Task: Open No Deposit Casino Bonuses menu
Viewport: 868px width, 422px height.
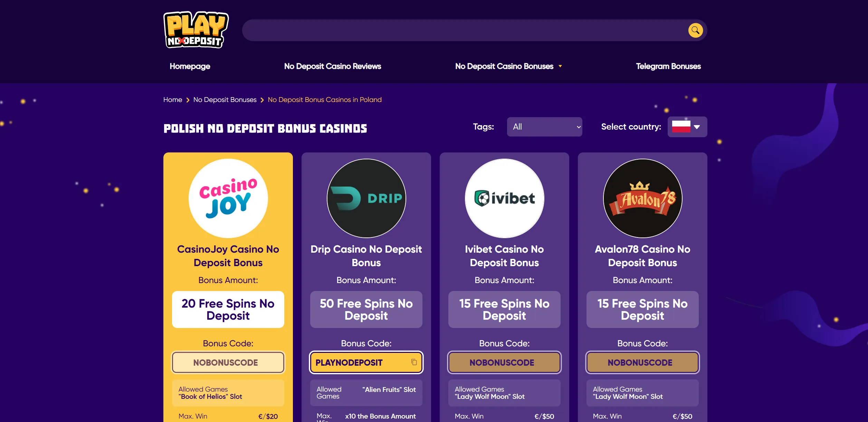Action: coord(504,66)
